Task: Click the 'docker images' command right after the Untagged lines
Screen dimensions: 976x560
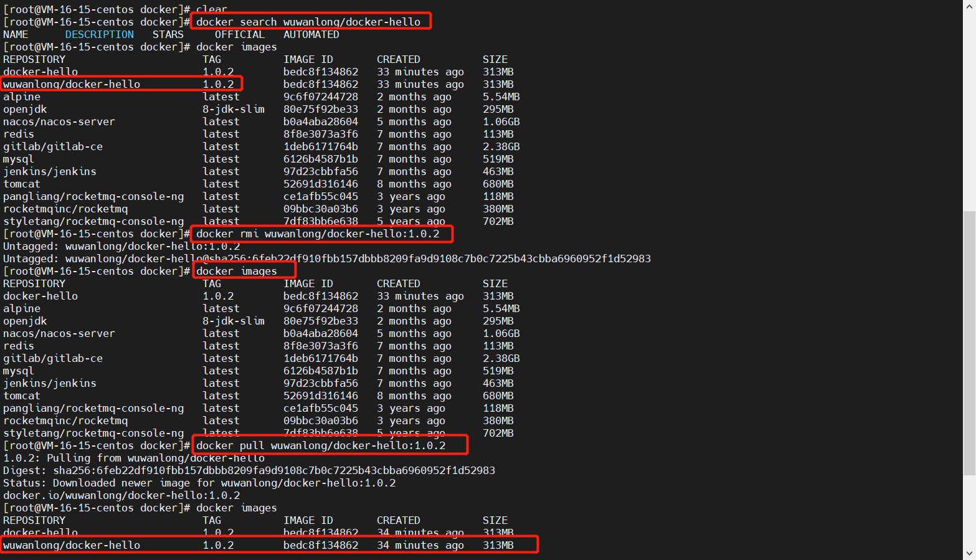Action: [237, 271]
